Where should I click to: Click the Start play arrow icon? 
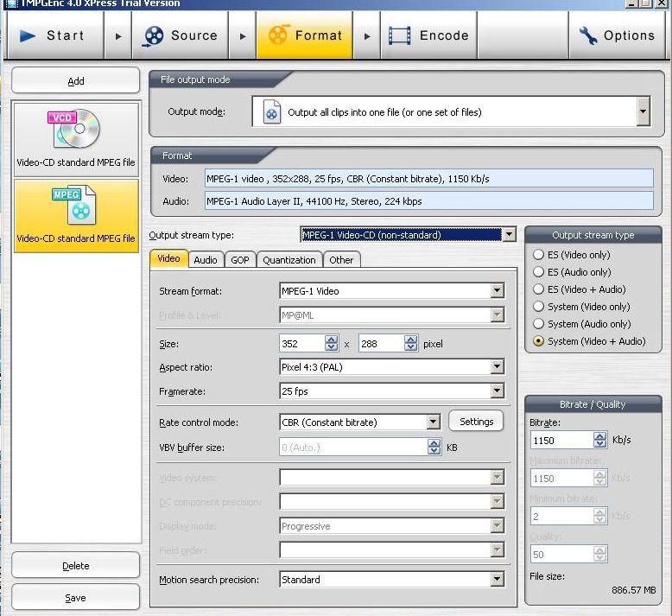[x=28, y=36]
